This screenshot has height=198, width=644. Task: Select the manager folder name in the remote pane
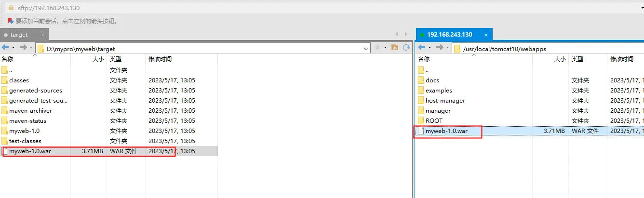[438, 111]
